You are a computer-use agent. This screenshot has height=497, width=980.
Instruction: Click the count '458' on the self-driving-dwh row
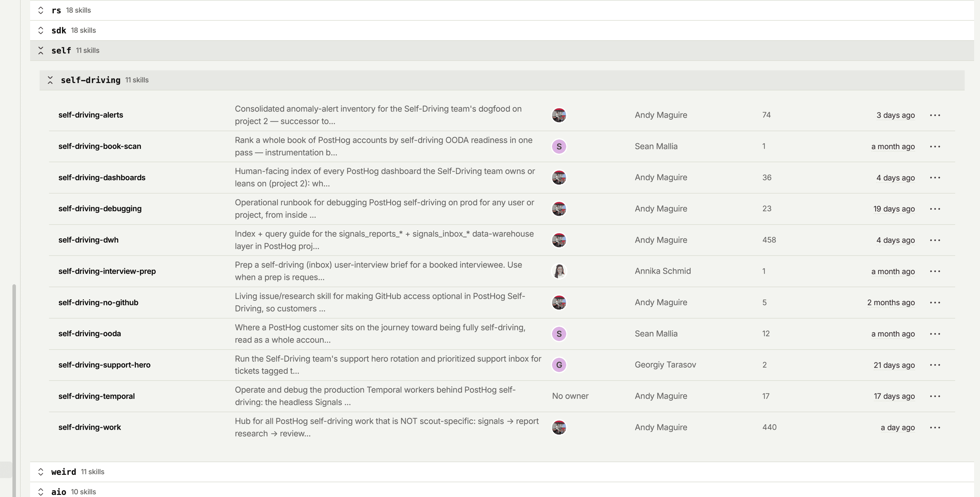click(x=769, y=240)
